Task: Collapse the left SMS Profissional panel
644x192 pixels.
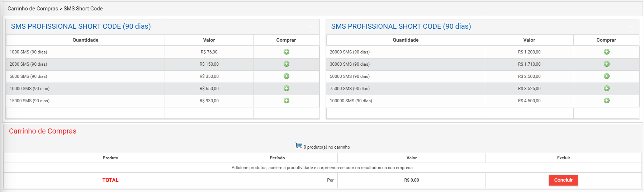Action: [x=311, y=26]
